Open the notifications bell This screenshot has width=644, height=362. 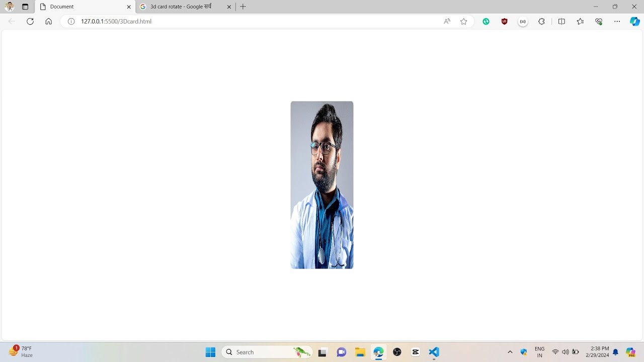[x=615, y=352]
